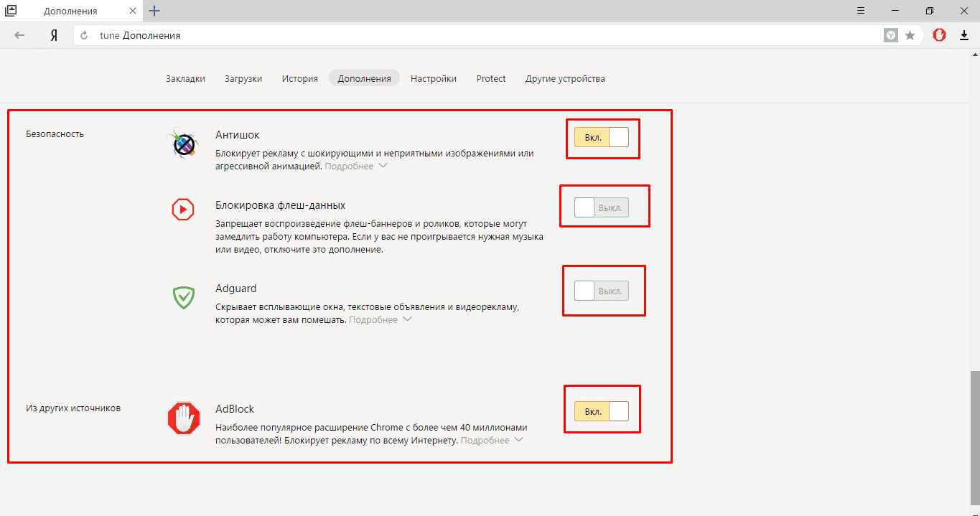Click the Protect shield icon in the address bar

(x=891, y=35)
